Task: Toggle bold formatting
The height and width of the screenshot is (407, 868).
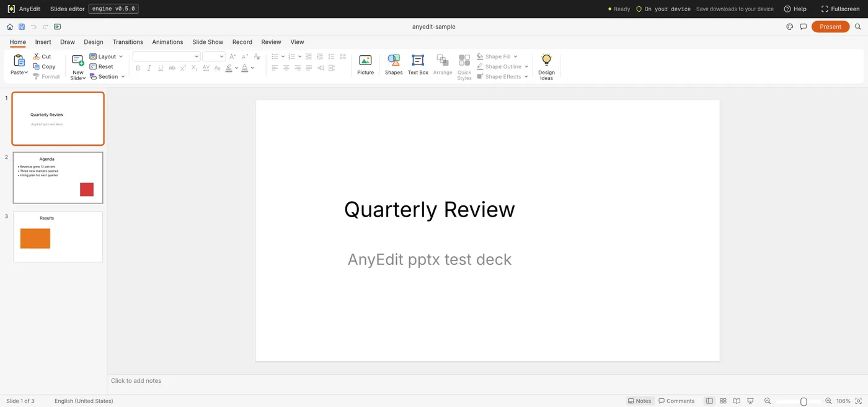Action: (x=138, y=68)
